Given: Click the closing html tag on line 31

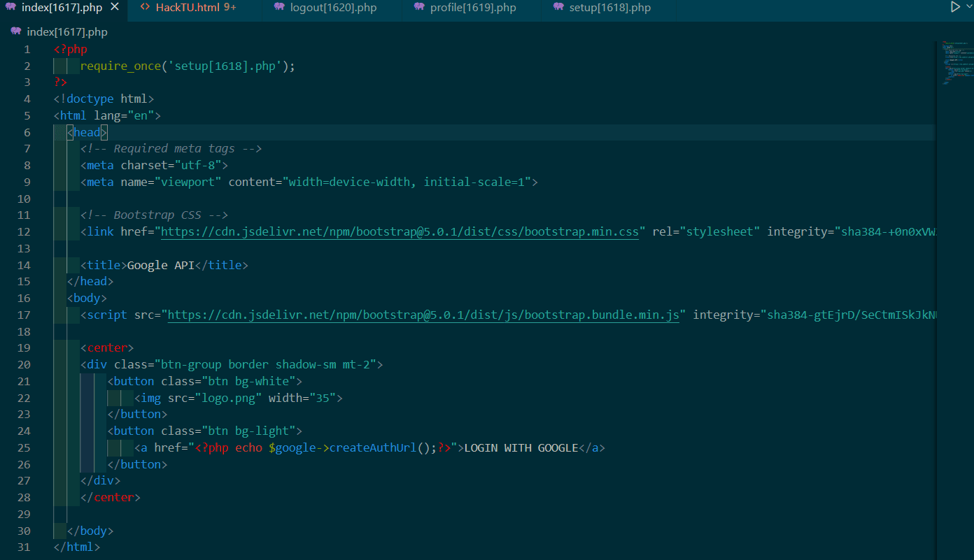Looking at the screenshot, I should tap(77, 547).
